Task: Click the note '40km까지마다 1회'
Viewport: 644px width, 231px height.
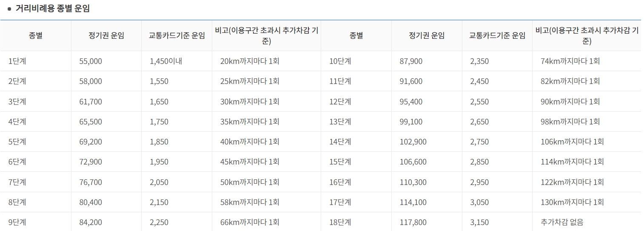Action: tap(250, 141)
